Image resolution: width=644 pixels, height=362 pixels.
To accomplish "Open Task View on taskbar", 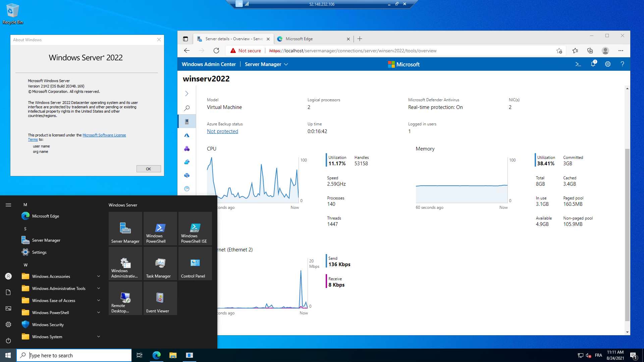I will point(140,355).
